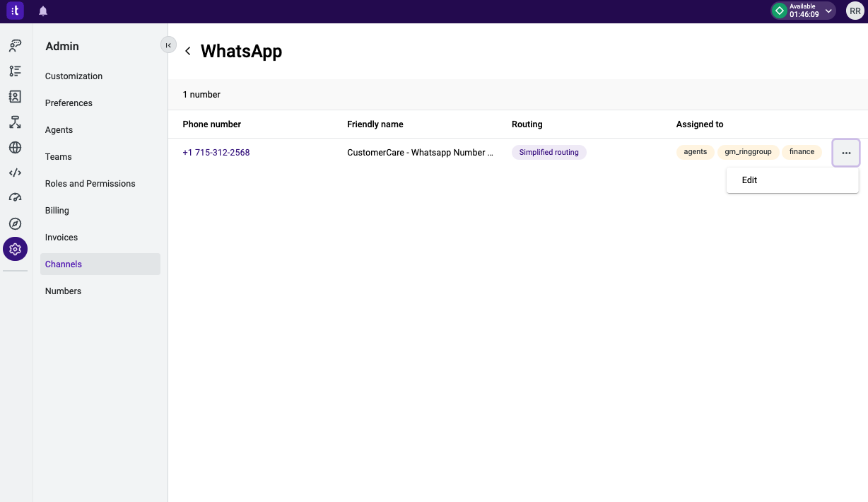Open Roles and Permissions
This screenshot has height=502, width=868.
click(90, 184)
